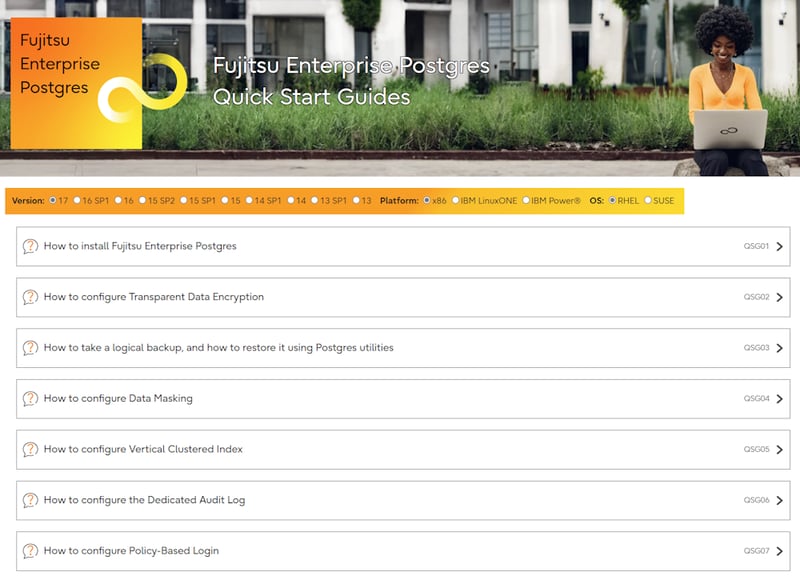The height and width of the screenshot is (584, 800).
Task: Expand the QSG03 chevron arrow
Action: 779,348
